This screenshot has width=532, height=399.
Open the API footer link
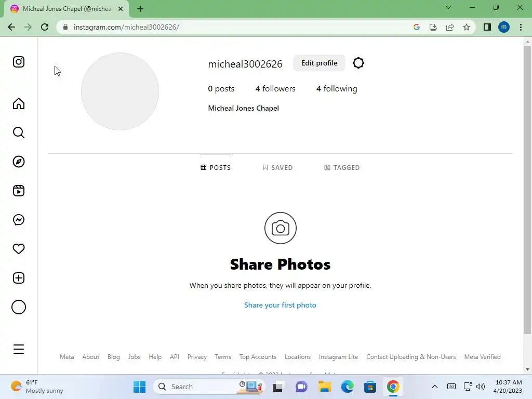point(175,357)
